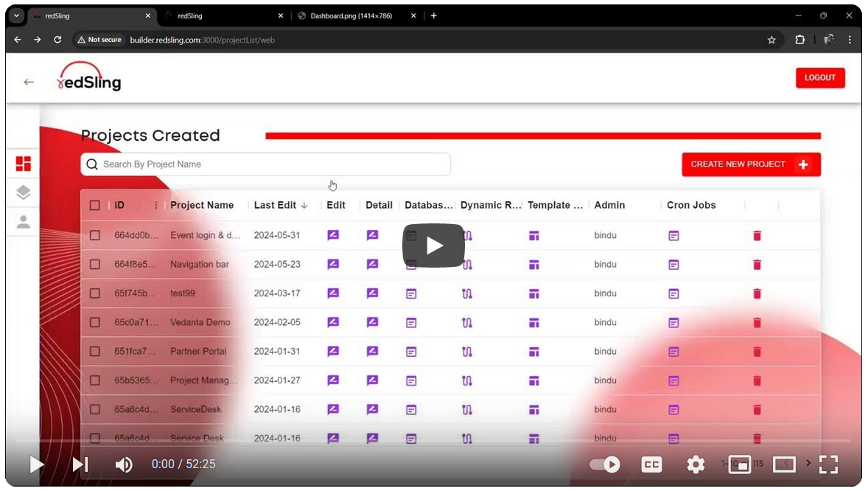Open the detail icon for Event login project
The image size is (868, 491).
tap(373, 235)
